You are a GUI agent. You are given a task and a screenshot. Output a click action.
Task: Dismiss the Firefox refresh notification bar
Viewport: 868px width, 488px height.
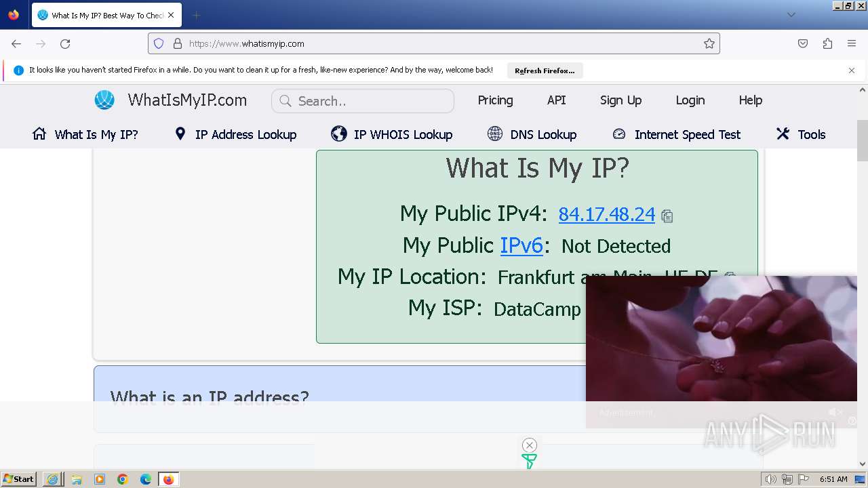point(852,70)
